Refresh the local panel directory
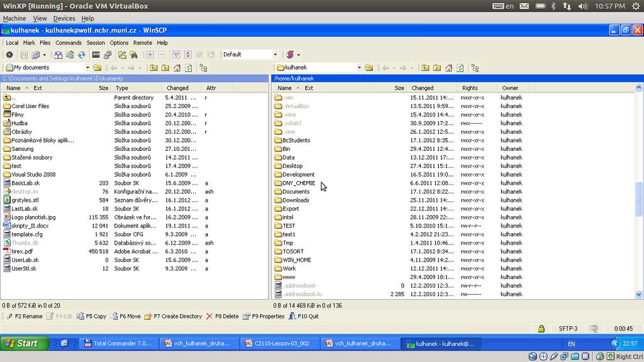 [x=189, y=68]
